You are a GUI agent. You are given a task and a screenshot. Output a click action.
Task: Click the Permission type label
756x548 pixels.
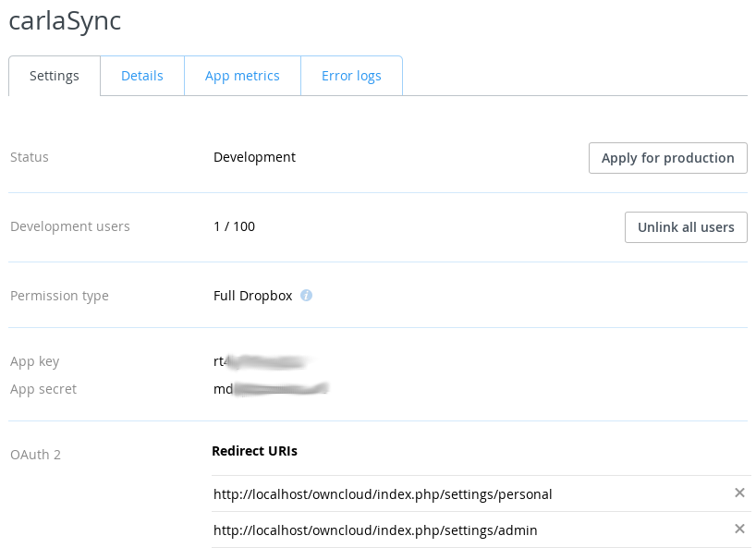point(59,295)
